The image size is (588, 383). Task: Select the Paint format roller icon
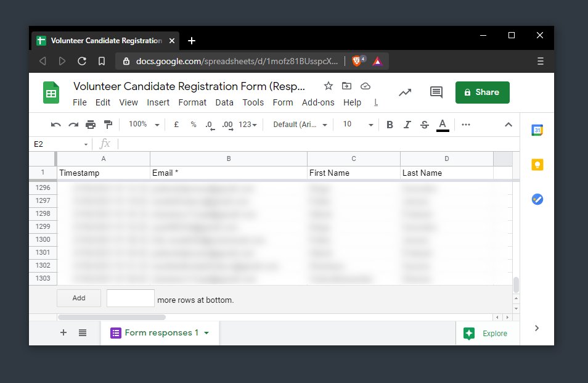click(108, 125)
